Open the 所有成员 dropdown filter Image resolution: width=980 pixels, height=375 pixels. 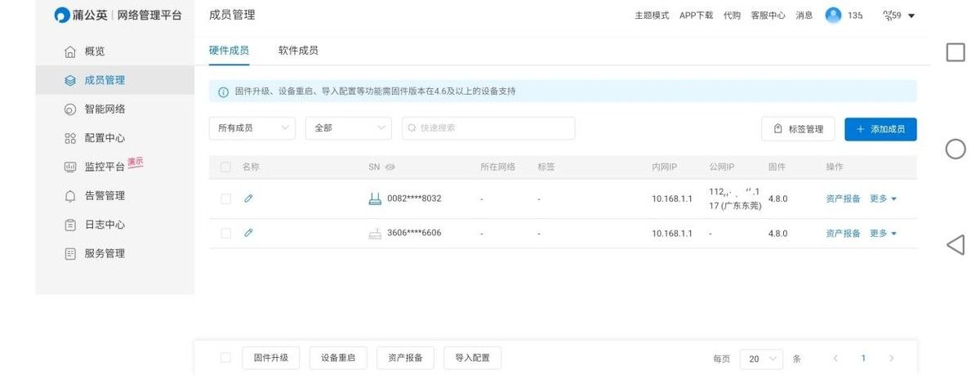[x=252, y=128]
